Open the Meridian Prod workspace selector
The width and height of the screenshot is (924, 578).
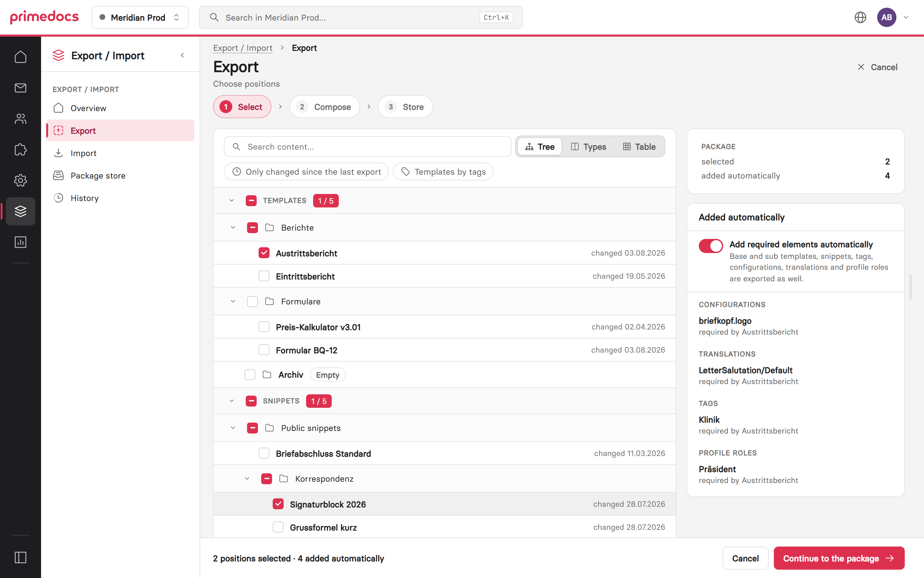click(140, 17)
